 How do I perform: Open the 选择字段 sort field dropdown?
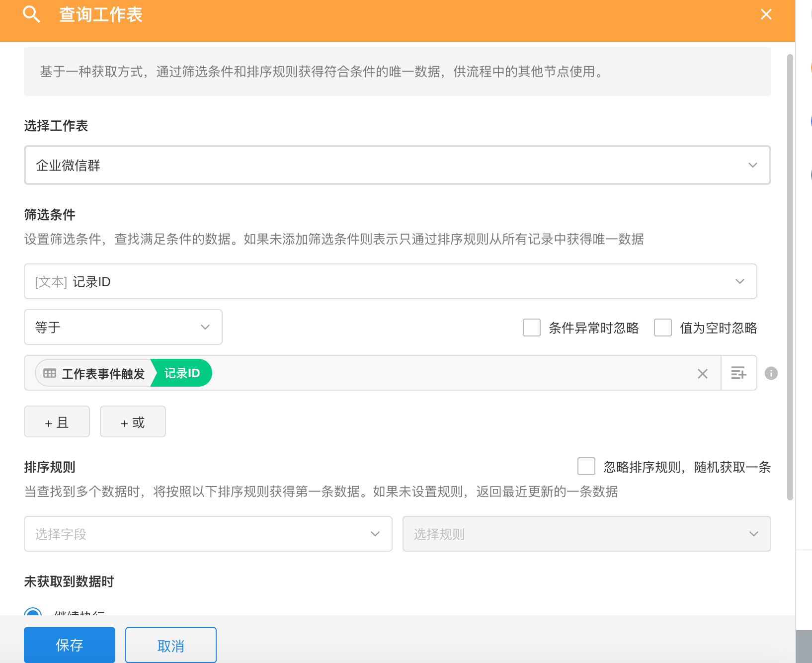point(208,534)
